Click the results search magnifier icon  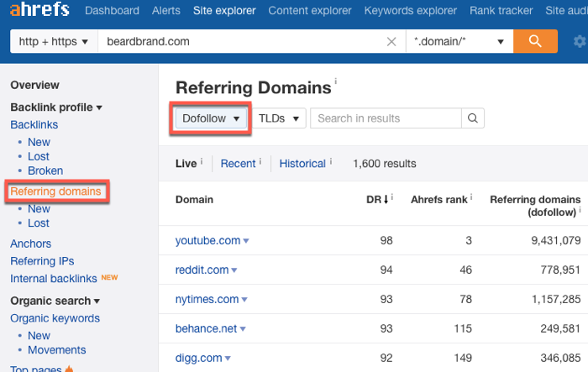473,118
